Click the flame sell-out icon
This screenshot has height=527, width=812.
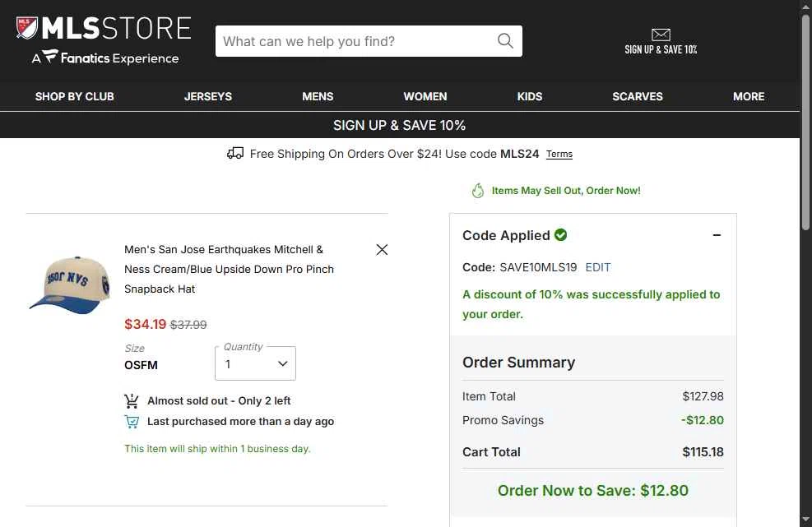pos(477,191)
